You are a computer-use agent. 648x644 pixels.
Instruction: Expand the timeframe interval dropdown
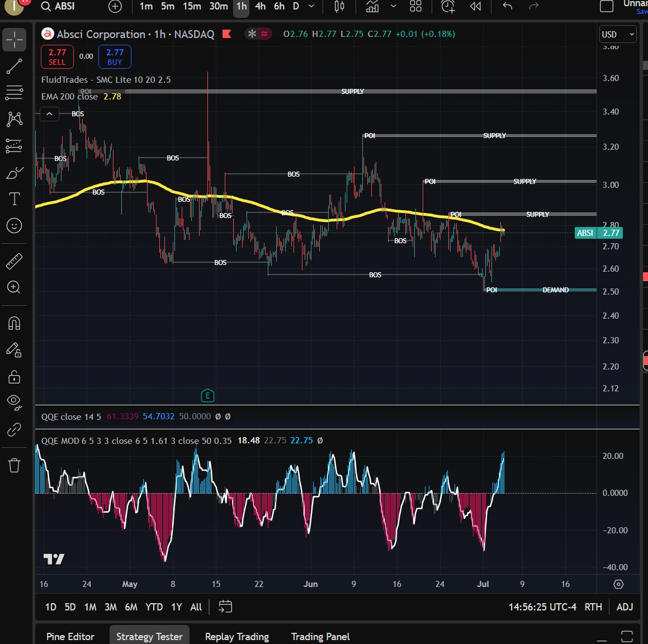tap(311, 6)
